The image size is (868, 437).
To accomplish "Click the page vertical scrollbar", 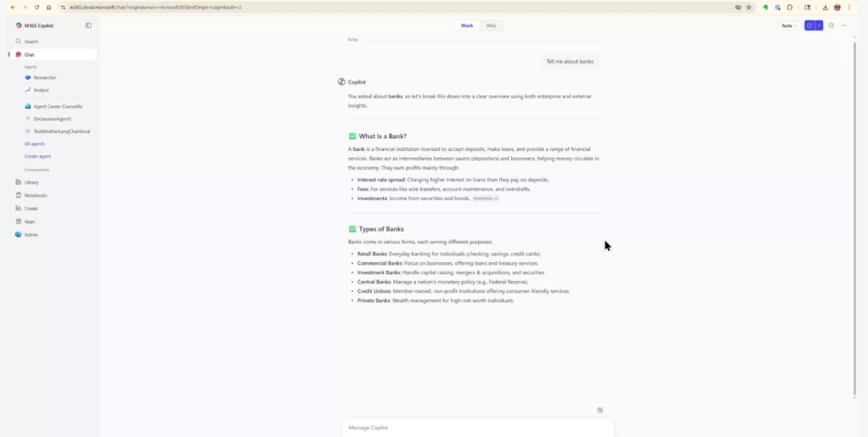I will pyautogui.click(x=856, y=219).
